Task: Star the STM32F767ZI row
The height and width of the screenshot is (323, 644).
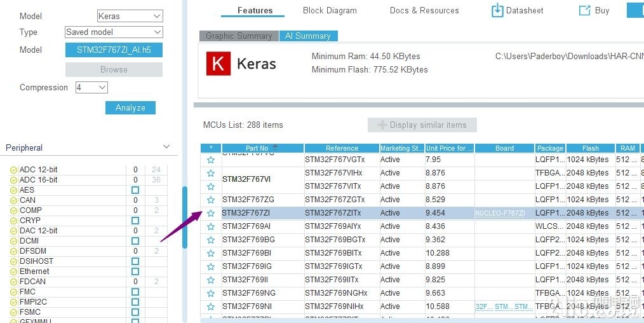Action: (211, 213)
